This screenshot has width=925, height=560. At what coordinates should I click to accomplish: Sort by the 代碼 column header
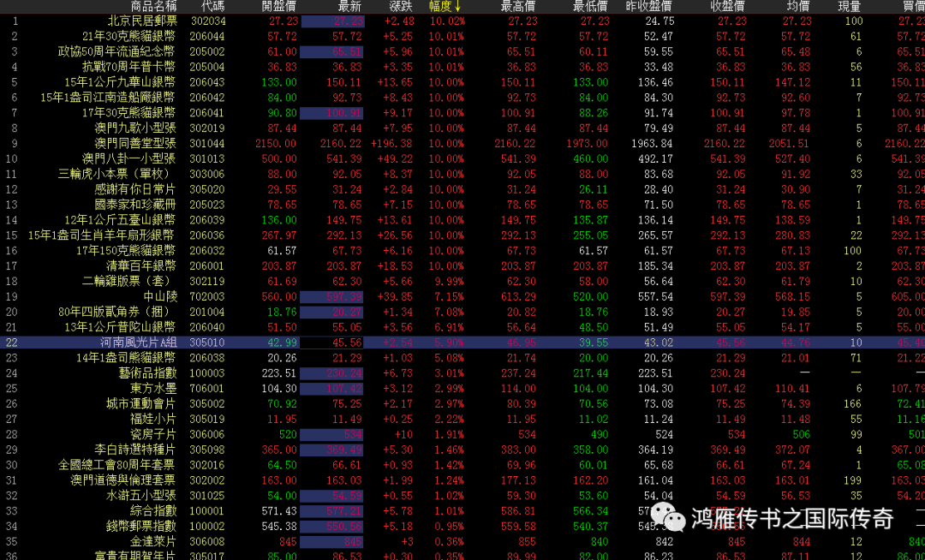pyautogui.click(x=212, y=7)
